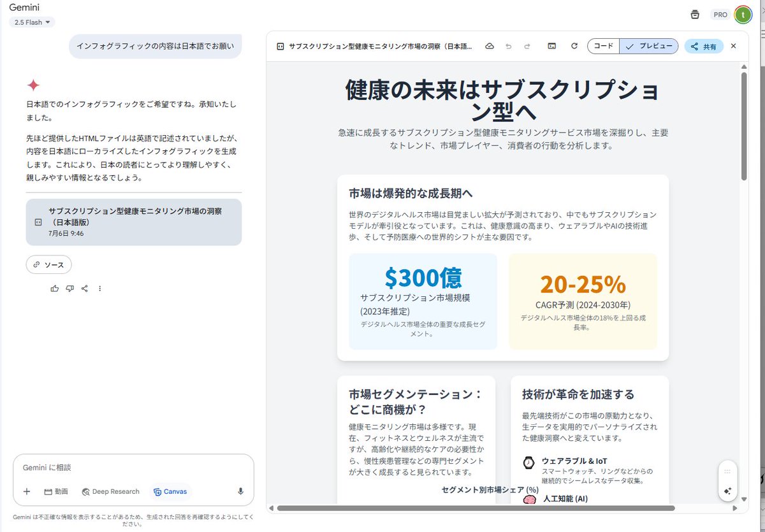
Task: Click the PRO badge
Action: (720, 15)
